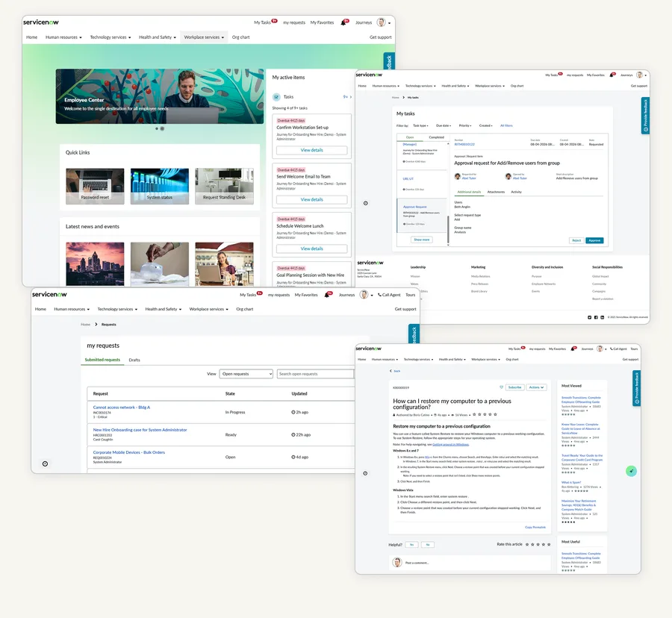Open Created filter in My tasks window

[x=485, y=126]
